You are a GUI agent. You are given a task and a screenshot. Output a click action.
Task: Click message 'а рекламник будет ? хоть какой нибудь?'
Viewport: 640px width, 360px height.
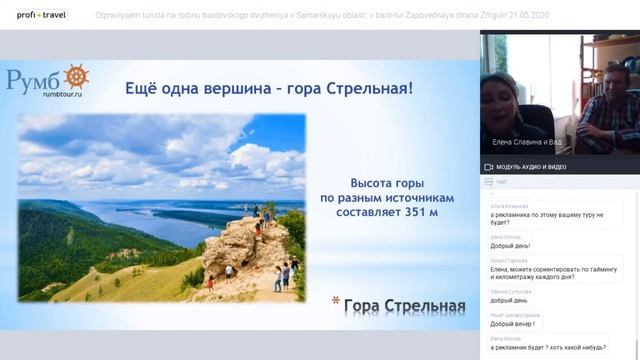548,347
